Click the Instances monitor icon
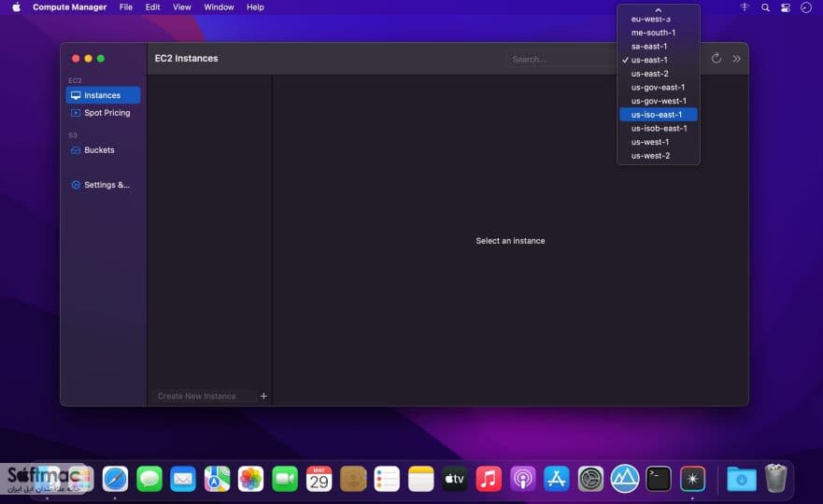Viewport: 823px width, 504px height. pyautogui.click(x=76, y=95)
